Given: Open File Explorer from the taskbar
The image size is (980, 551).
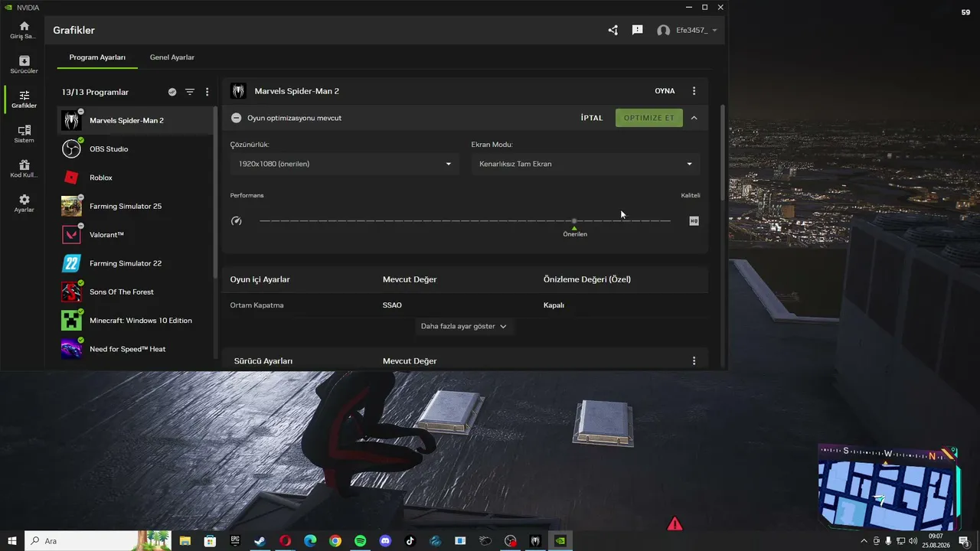Looking at the screenshot, I should coord(185,541).
